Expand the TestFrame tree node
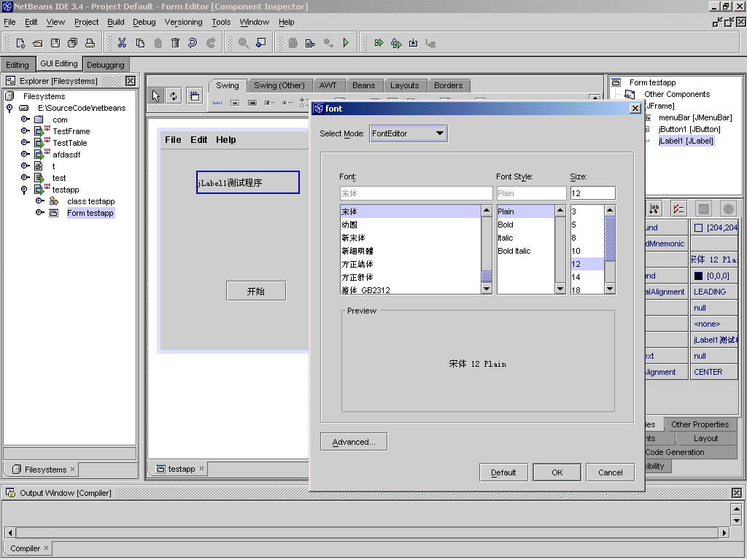The width and height of the screenshot is (747, 560). tap(25, 131)
